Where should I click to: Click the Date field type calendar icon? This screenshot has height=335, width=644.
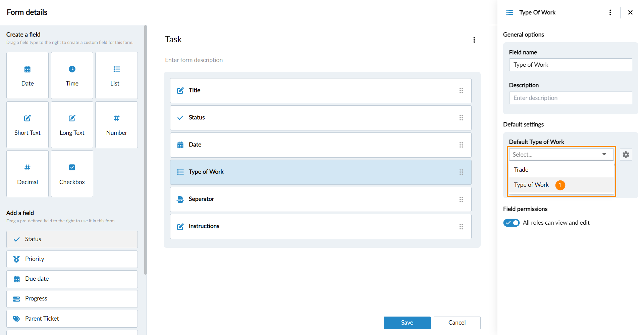tap(28, 69)
